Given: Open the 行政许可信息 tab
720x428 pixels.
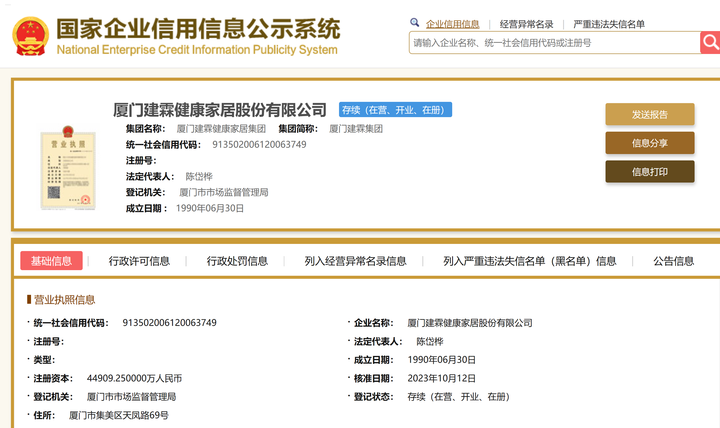Looking at the screenshot, I should pyautogui.click(x=139, y=261).
